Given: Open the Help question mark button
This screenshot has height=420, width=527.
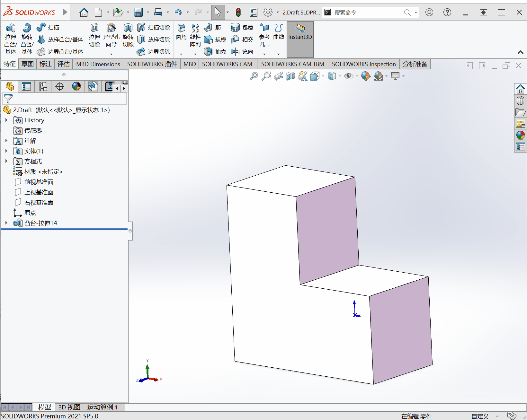Looking at the screenshot, I should (x=447, y=12).
